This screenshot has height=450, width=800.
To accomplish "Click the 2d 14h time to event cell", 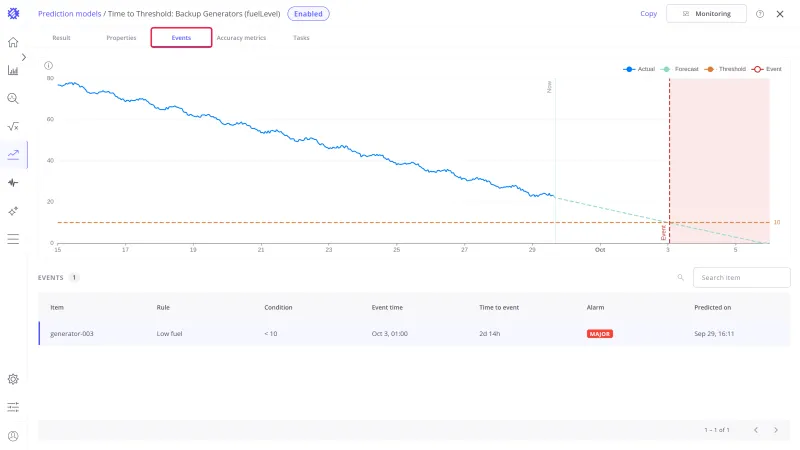I will click(x=489, y=334).
